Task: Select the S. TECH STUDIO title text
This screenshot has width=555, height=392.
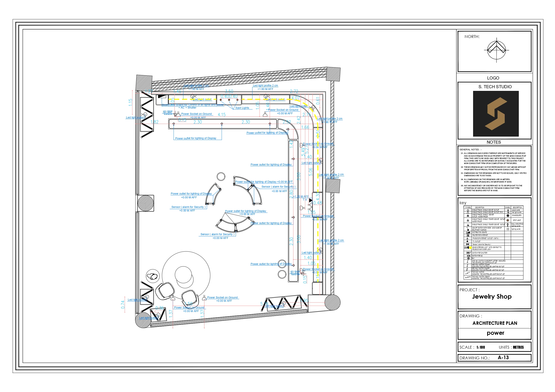Action: (495, 87)
